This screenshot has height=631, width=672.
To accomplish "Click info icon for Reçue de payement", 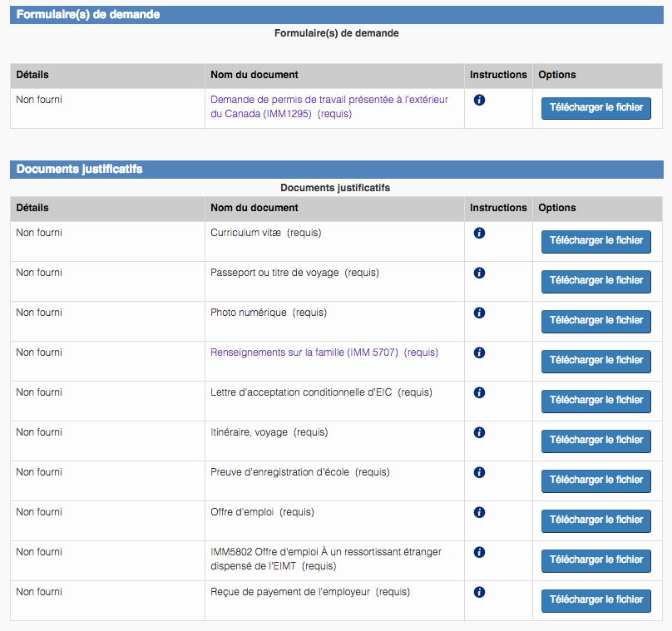I will pyautogui.click(x=479, y=592).
